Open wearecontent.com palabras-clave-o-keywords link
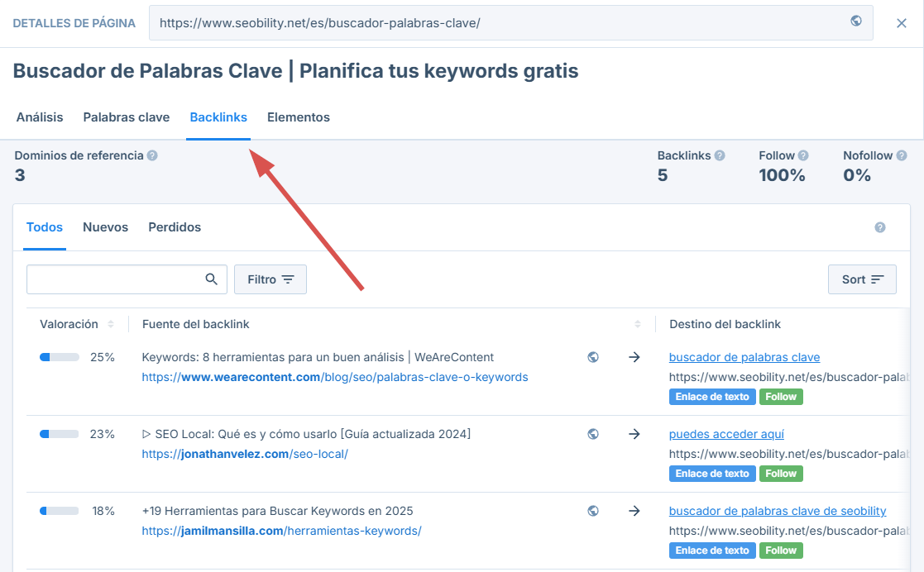This screenshot has width=924, height=572. (335, 377)
